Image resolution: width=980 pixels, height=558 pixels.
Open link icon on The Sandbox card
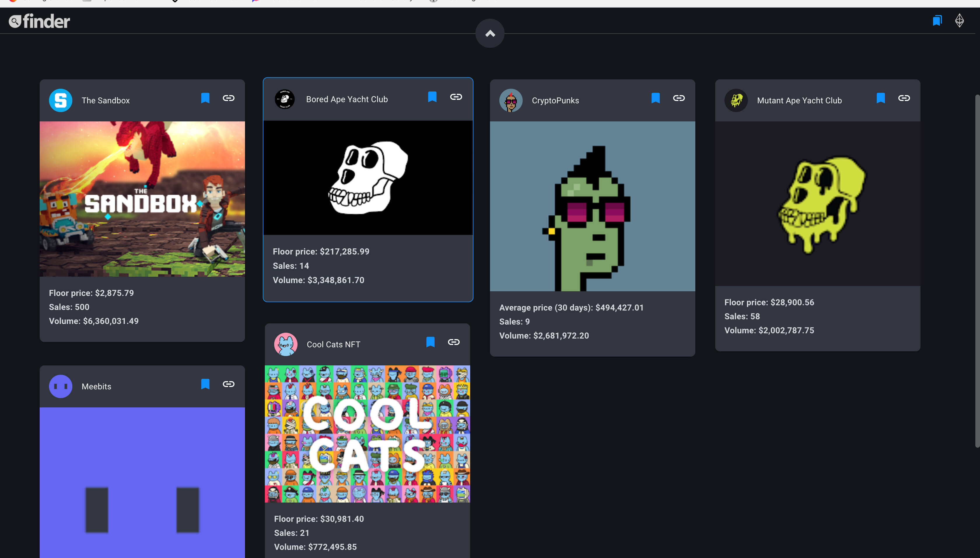click(x=229, y=98)
